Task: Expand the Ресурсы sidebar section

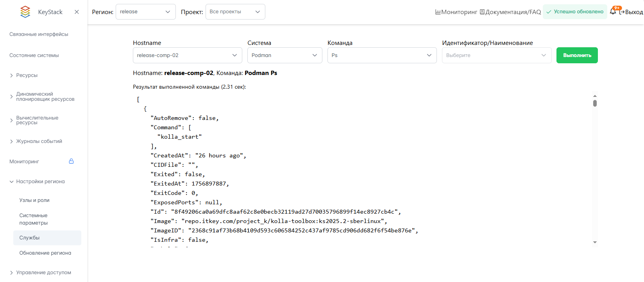Action: (x=27, y=75)
